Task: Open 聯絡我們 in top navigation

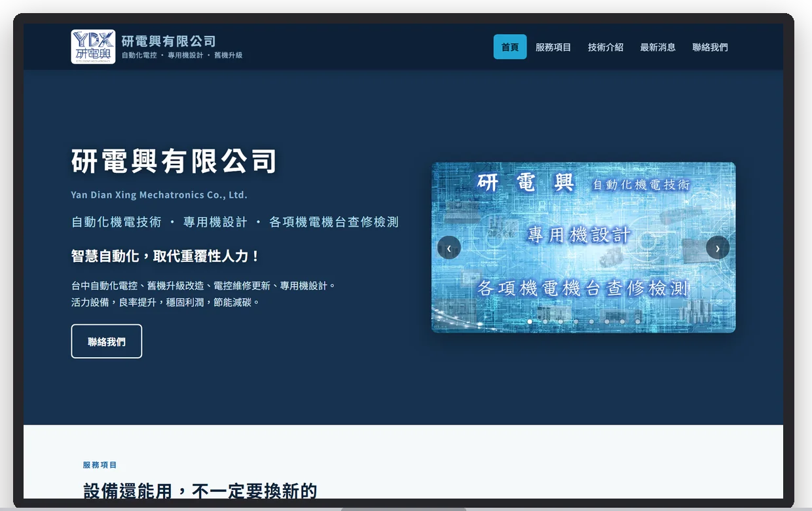Action: pos(710,47)
